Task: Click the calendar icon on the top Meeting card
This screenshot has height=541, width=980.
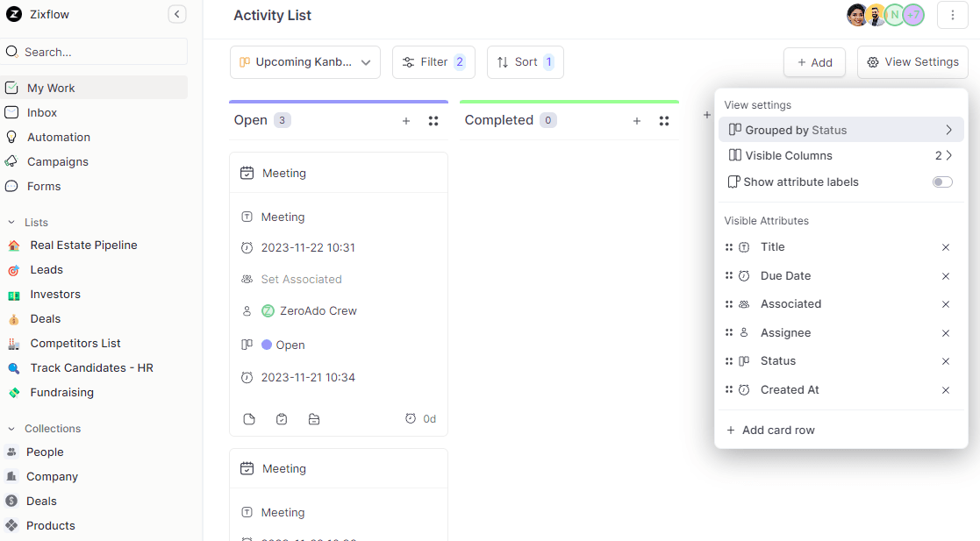Action: click(x=247, y=173)
